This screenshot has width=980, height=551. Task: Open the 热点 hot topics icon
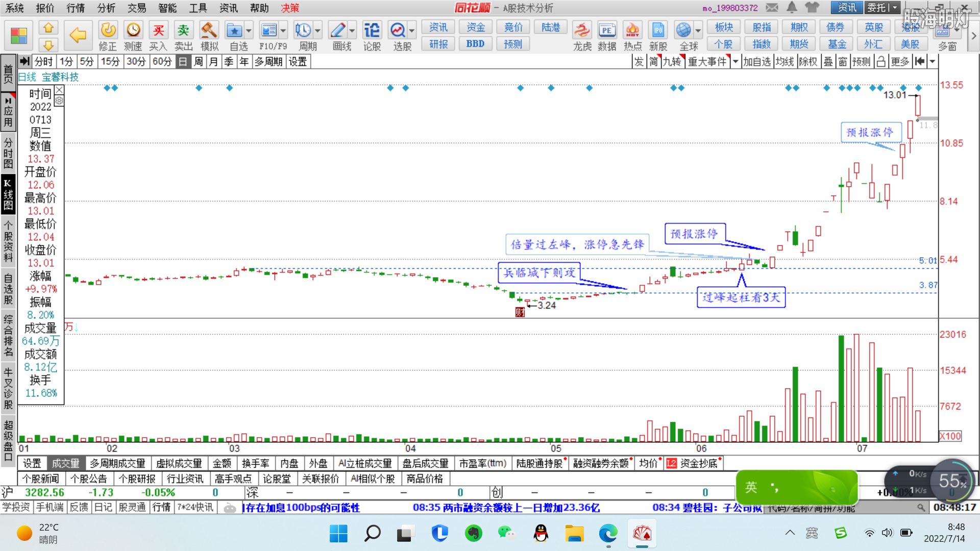632,31
